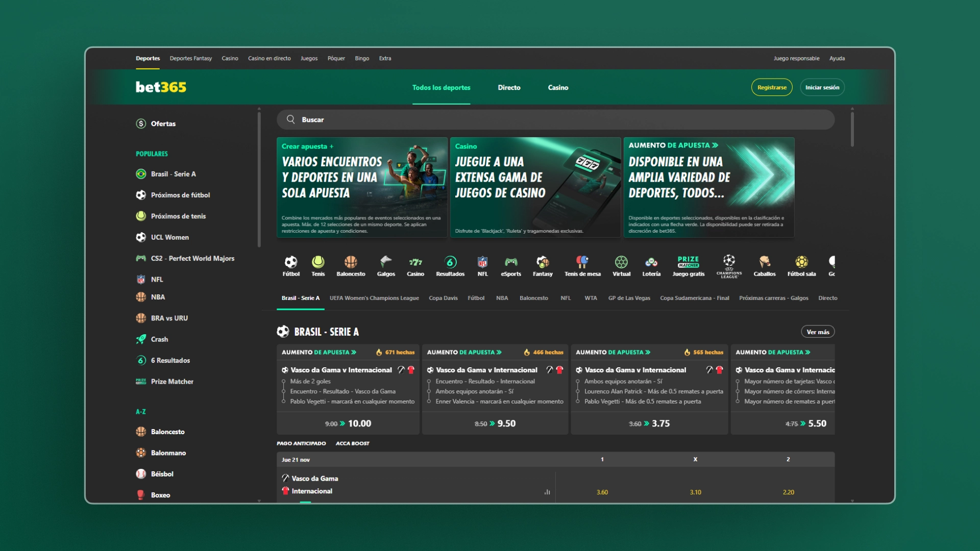The image size is (980, 551).
Task: Open Ayuda link
Action: click(x=837, y=58)
